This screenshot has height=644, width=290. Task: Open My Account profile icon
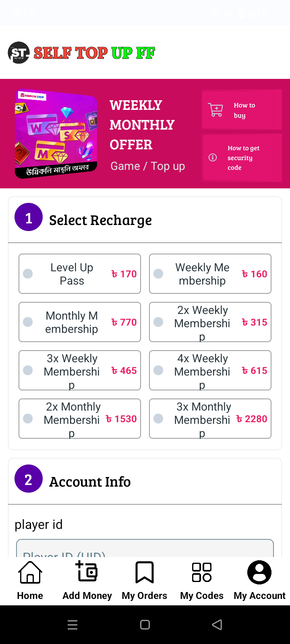click(259, 572)
